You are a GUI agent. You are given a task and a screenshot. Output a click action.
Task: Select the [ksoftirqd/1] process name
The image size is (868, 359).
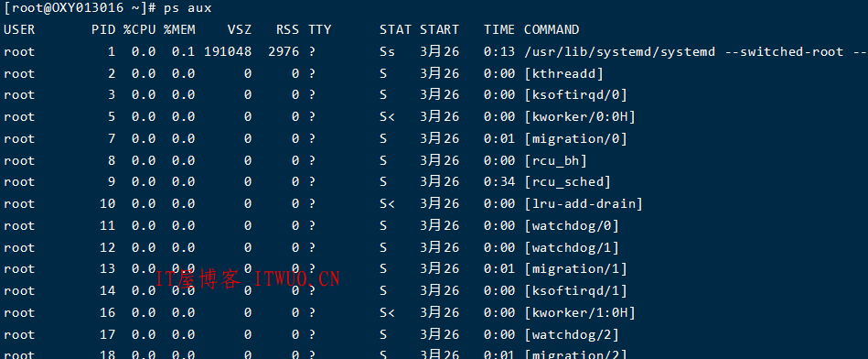point(575,291)
